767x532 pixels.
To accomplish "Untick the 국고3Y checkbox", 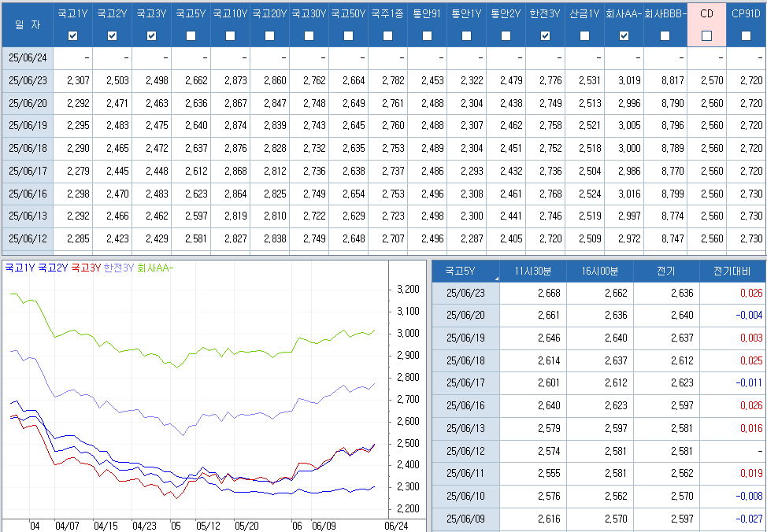I will tap(152, 35).
